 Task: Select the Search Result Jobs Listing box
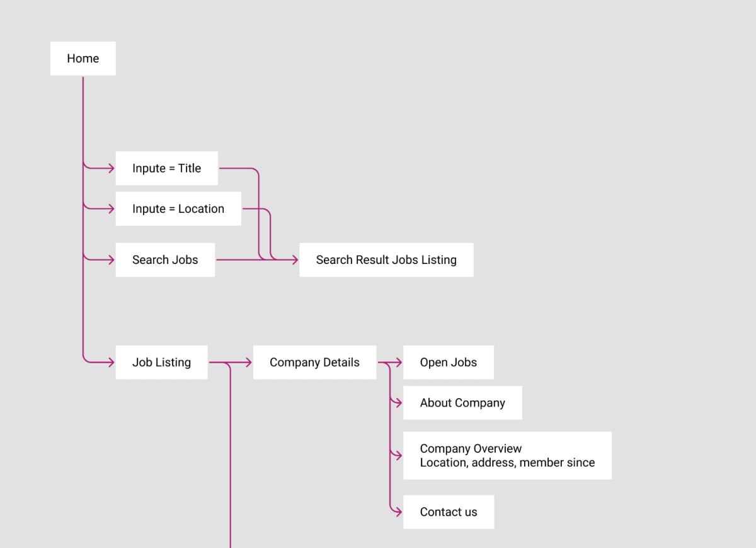click(386, 260)
